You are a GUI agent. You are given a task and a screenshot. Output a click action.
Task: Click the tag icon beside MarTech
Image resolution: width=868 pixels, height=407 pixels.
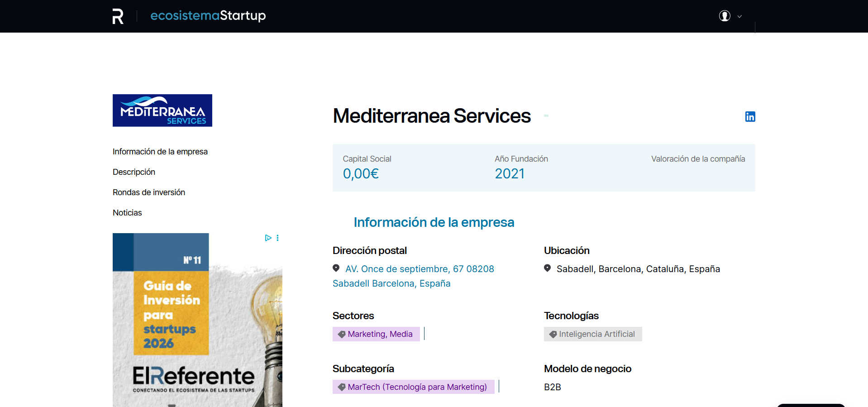[x=342, y=387]
